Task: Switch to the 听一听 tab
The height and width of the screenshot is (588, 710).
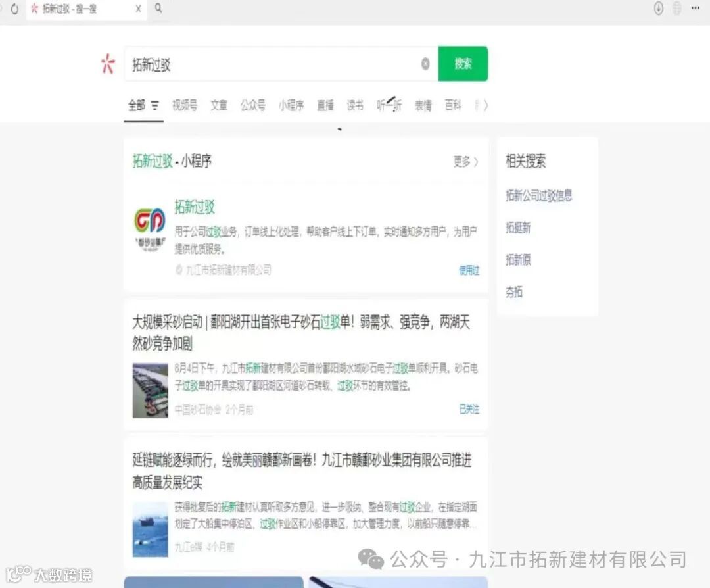Action: [x=389, y=105]
